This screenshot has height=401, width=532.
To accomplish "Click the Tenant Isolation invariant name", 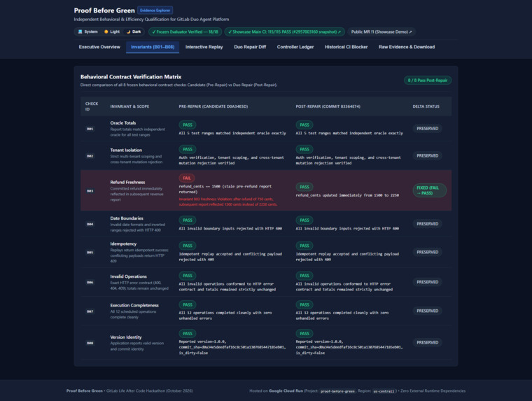I will [126, 150].
